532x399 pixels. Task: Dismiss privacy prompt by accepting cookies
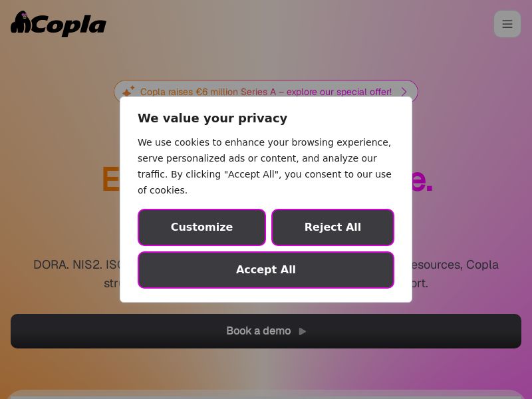(x=266, y=269)
